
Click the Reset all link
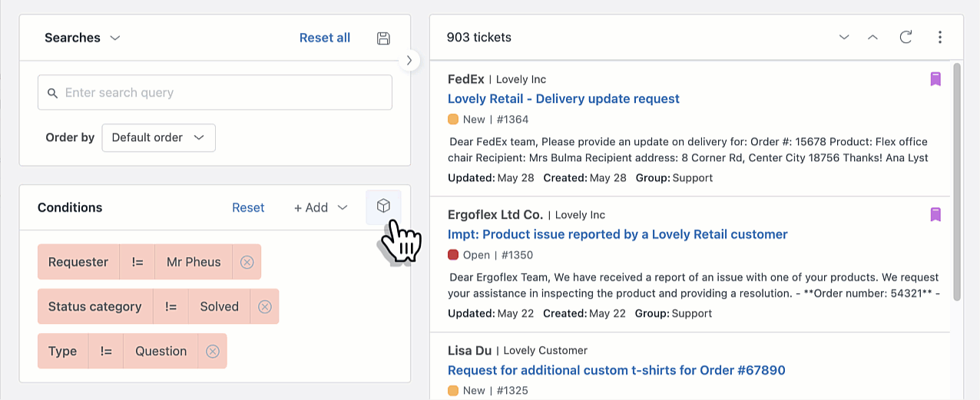[x=325, y=38]
